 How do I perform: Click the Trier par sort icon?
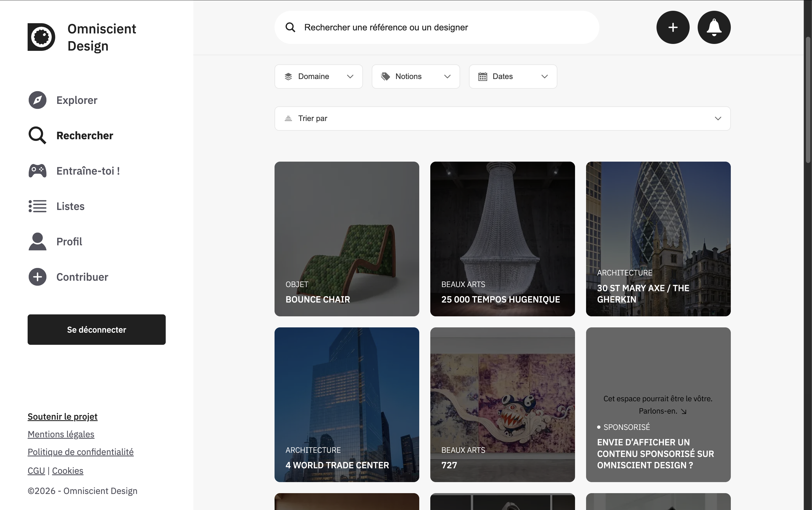click(288, 119)
